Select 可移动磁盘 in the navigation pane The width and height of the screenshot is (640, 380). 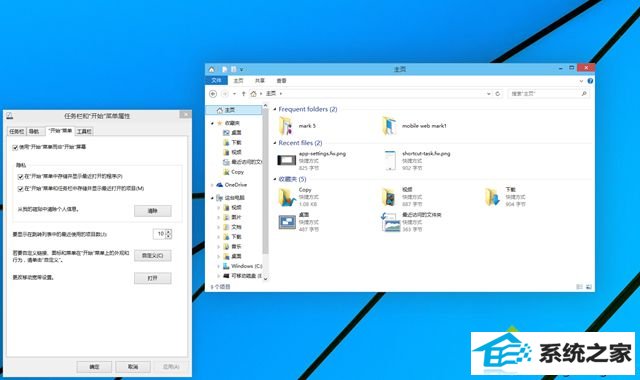(x=242, y=276)
